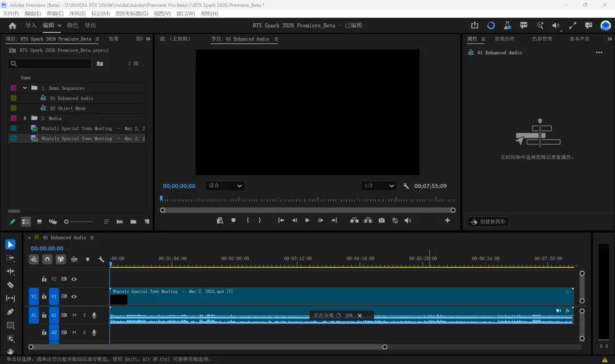
Task: Click the 导出 workspace button
Action: pyautogui.click(x=90, y=26)
